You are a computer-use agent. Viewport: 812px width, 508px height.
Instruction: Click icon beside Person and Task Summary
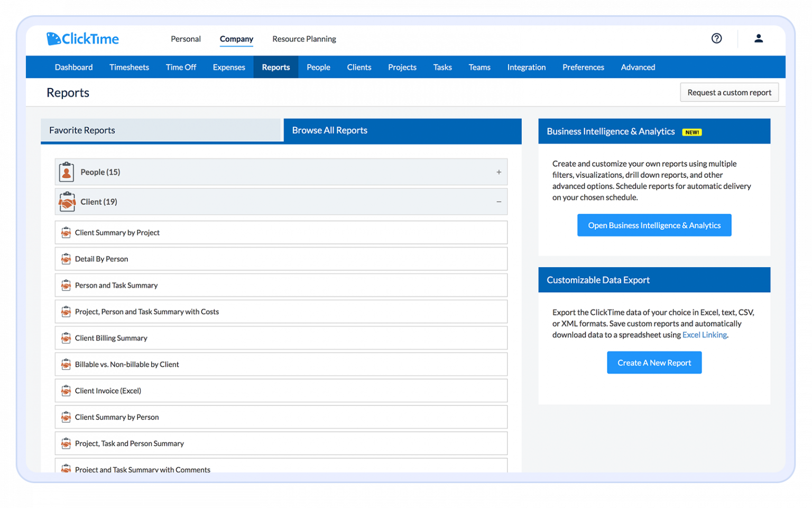coord(66,285)
